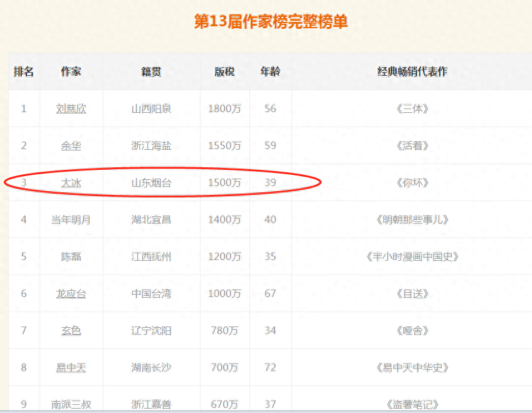
Task: Click the 中国台湾 cell
Action: click(151, 293)
